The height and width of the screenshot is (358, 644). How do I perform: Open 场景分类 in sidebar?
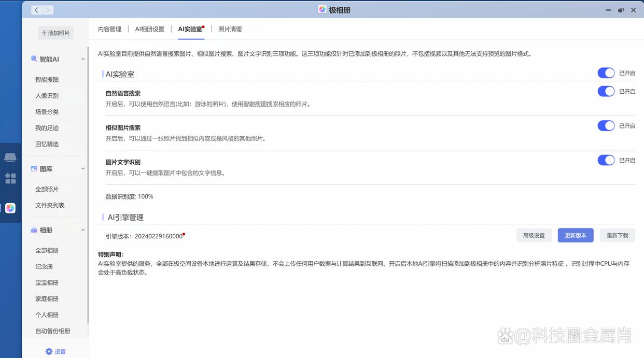pyautogui.click(x=47, y=112)
